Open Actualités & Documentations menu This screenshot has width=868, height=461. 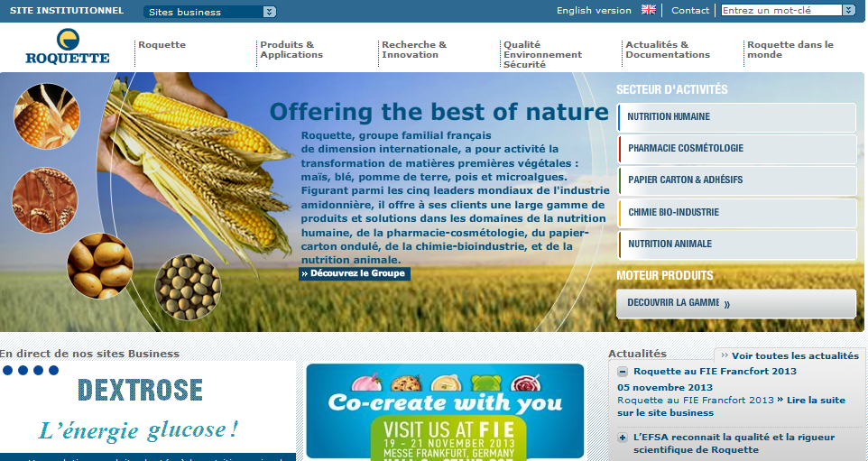point(668,50)
